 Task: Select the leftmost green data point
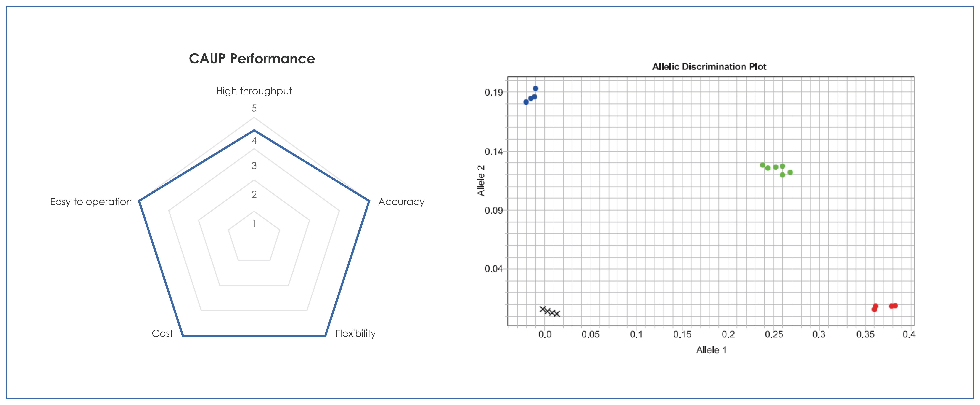762,165
